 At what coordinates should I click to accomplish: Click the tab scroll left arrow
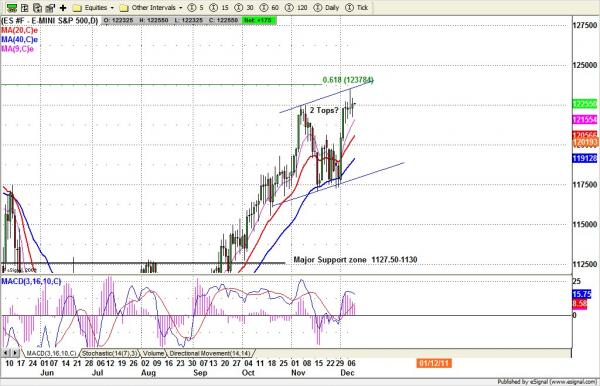click(5, 353)
